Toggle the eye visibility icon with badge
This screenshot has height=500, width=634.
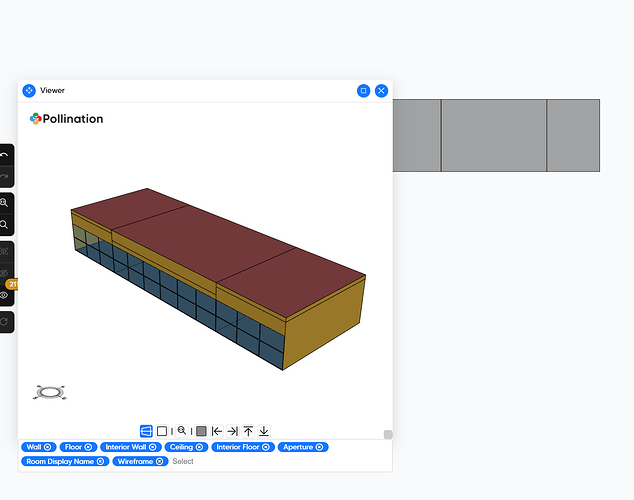pyautogui.click(x=5, y=295)
